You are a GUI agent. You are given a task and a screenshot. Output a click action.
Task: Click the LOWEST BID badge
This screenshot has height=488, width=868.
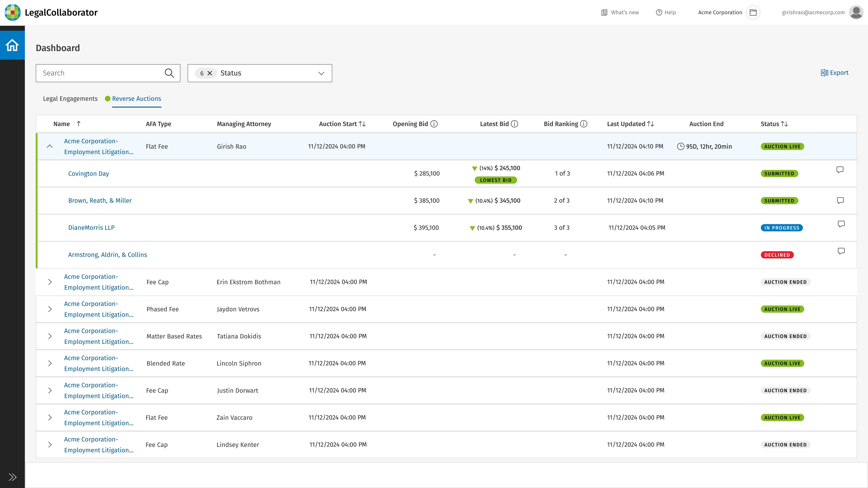(496, 180)
